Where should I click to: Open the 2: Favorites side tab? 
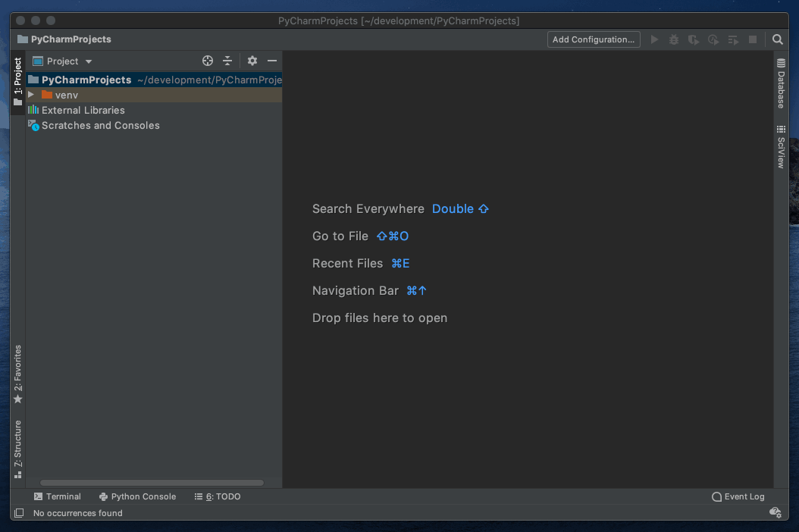pos(18,374)
